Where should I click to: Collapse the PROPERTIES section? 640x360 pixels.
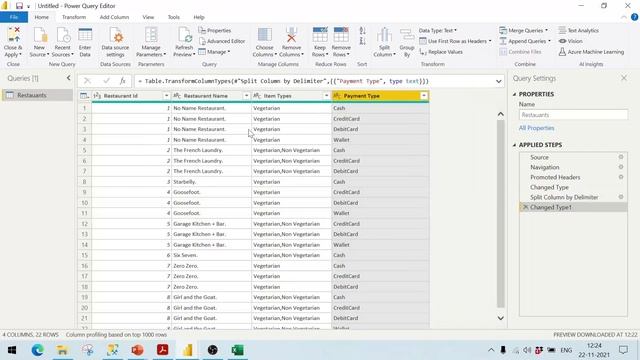coord(514,94)
